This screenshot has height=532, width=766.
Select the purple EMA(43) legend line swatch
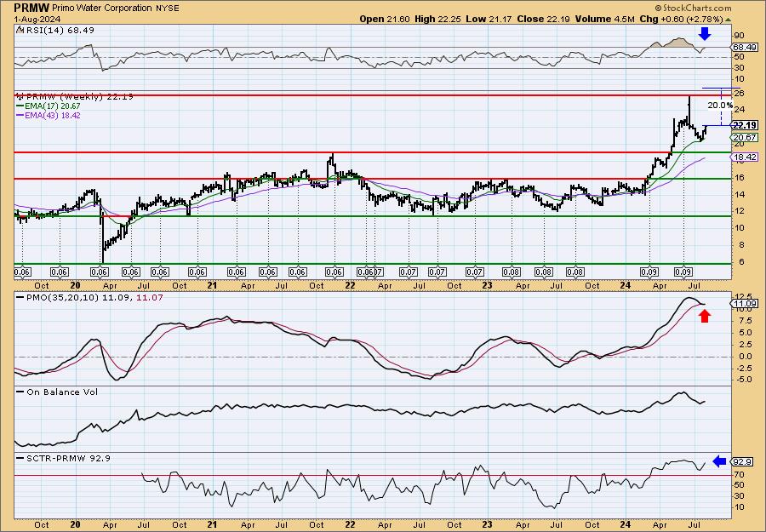click(20, 116)
